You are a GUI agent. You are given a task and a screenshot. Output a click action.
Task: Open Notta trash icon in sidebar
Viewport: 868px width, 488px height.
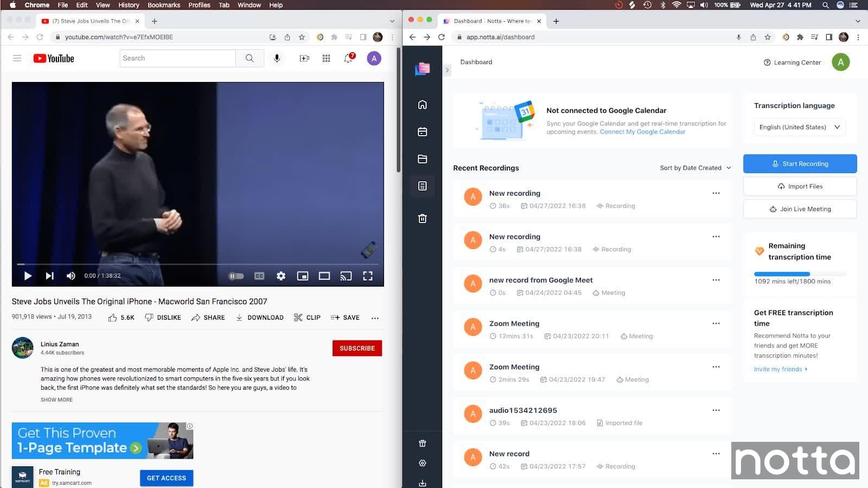pyautogui.click(x=423, y=219)
